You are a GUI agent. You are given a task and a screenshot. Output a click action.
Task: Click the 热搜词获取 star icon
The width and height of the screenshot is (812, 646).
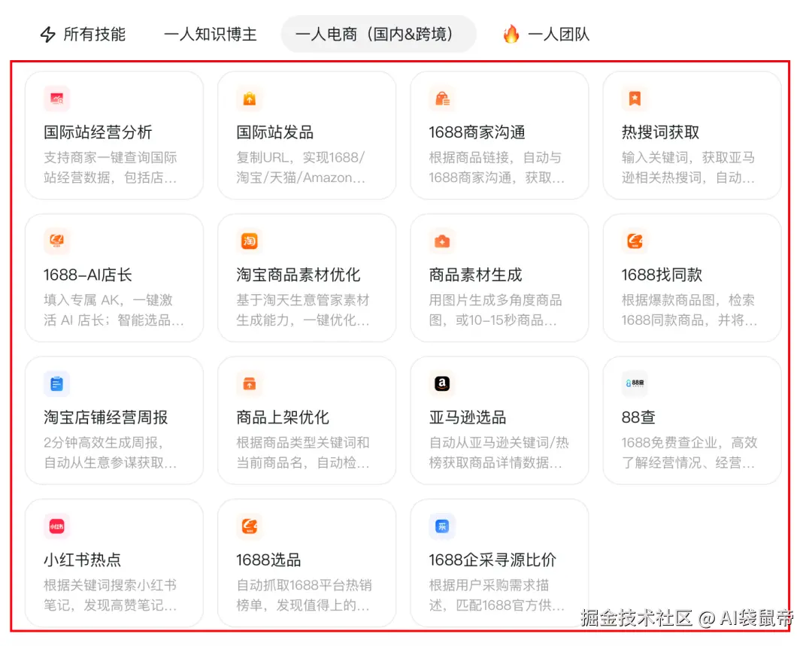(634, 99)
